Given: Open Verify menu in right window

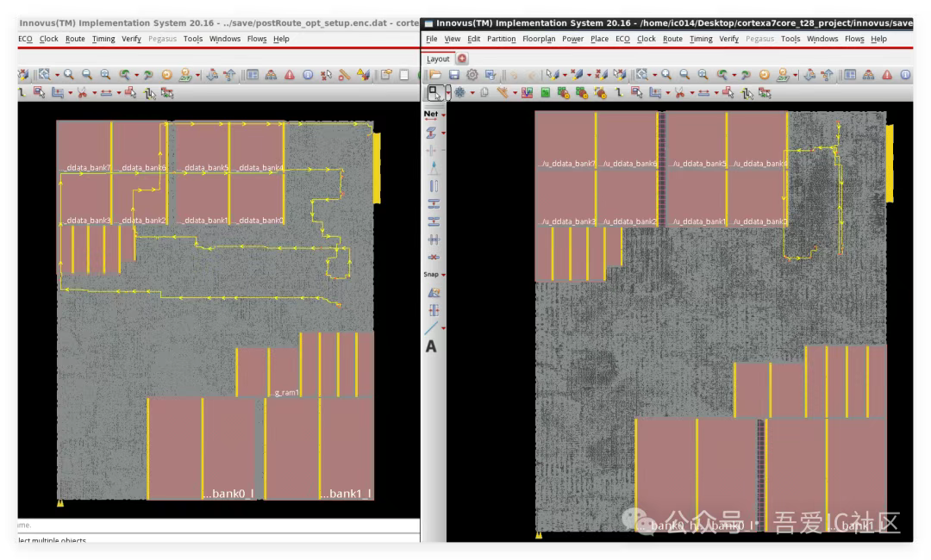Looking at the screenshot, I should click(x=728, y=39).
